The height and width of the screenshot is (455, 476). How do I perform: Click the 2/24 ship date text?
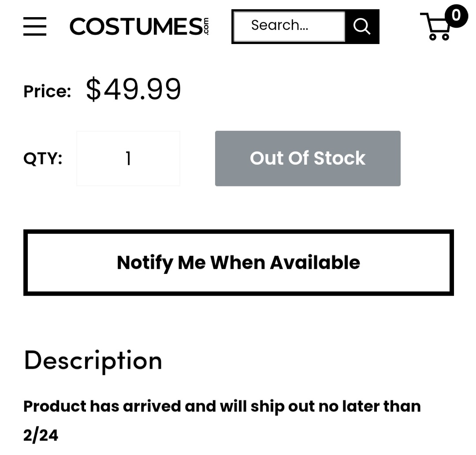(41, 435)
